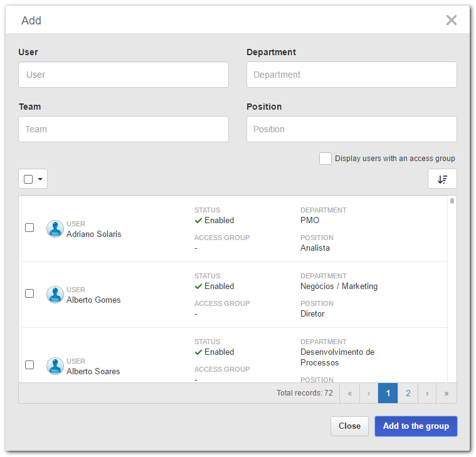This screenshot has height=457, width=476.
Task: Go to first page of records
Action: (x=350, y=393)
